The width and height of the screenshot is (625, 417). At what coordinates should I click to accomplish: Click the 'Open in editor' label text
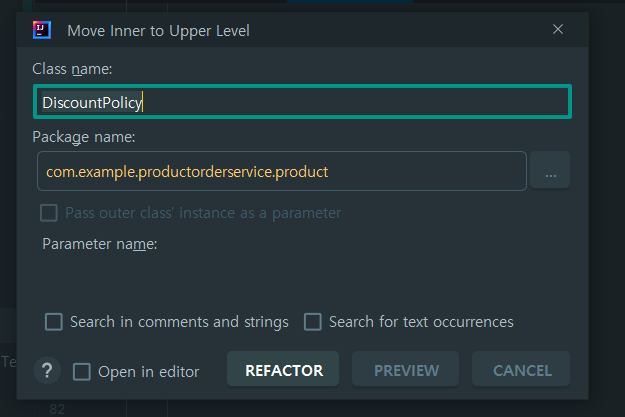click(x=149, y=372)
